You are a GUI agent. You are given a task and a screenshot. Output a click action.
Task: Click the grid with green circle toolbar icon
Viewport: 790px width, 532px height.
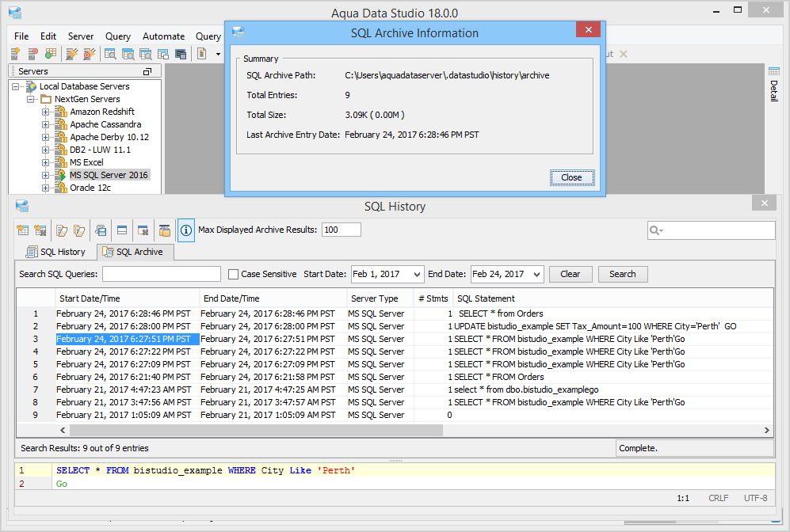coord(51,53)
